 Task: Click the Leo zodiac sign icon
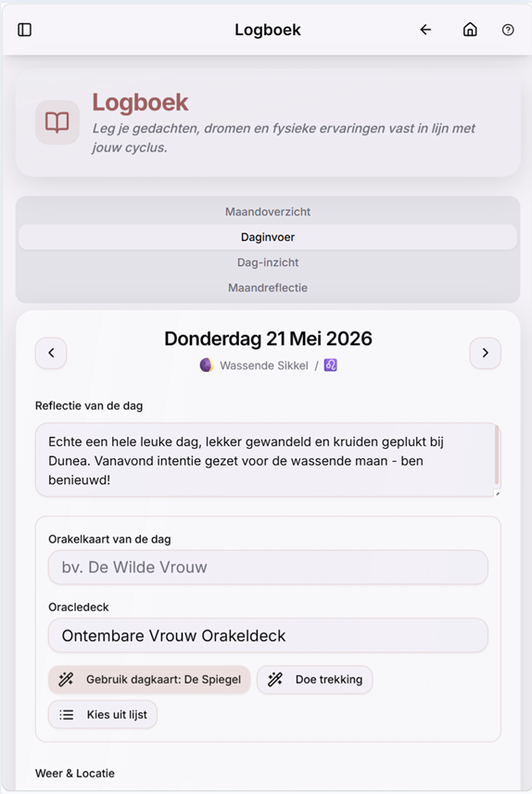tap(331, 365)
